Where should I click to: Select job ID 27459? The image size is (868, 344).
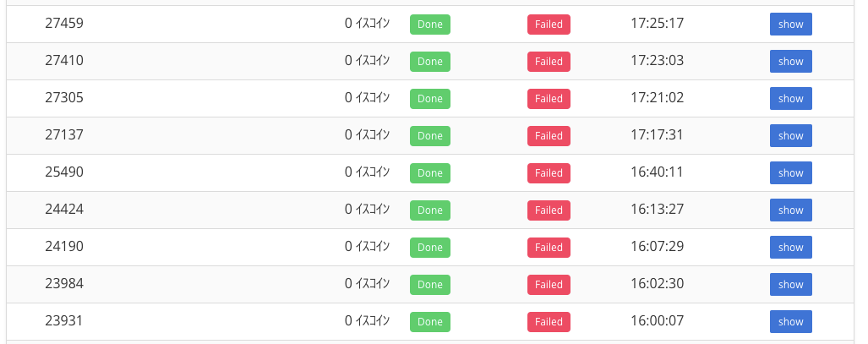pyautogui.click(x=64, y=24)
